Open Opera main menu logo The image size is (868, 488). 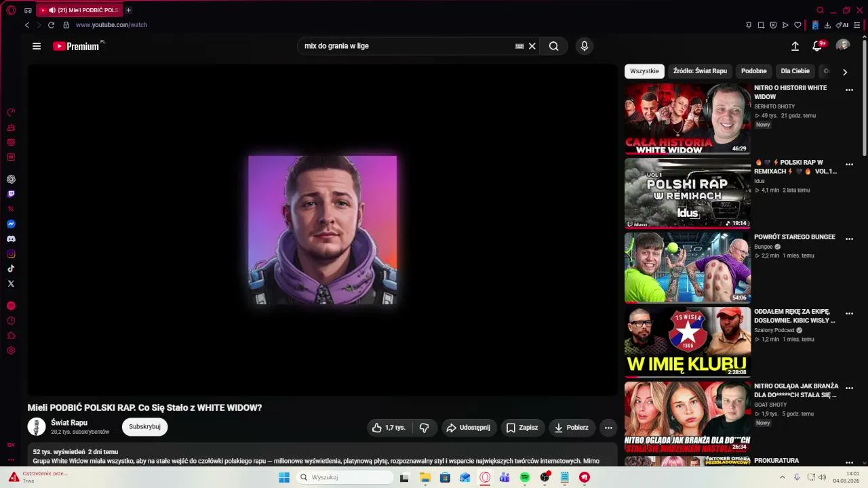[11, 10]
